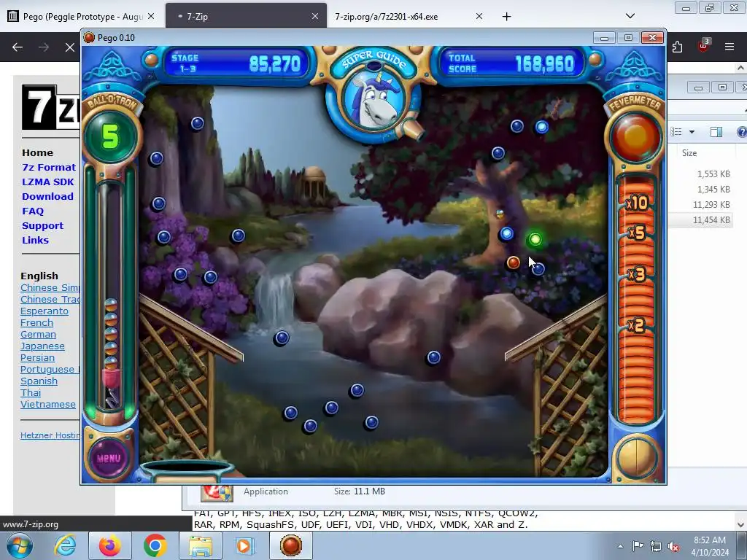Switch to the Pego (Peggle Prototype) browser tab

coord(82,17)
